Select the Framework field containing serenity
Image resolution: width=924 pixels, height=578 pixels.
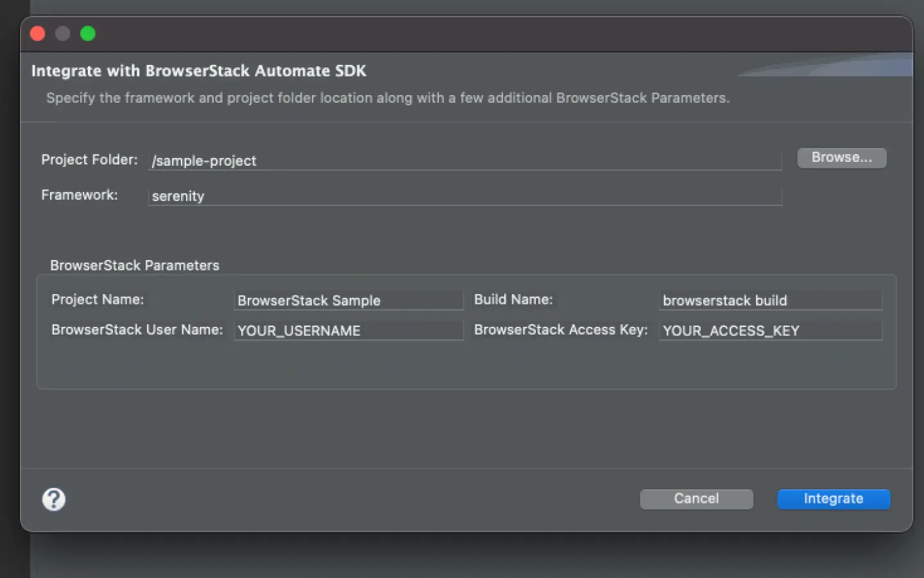[x=464, y=196]
